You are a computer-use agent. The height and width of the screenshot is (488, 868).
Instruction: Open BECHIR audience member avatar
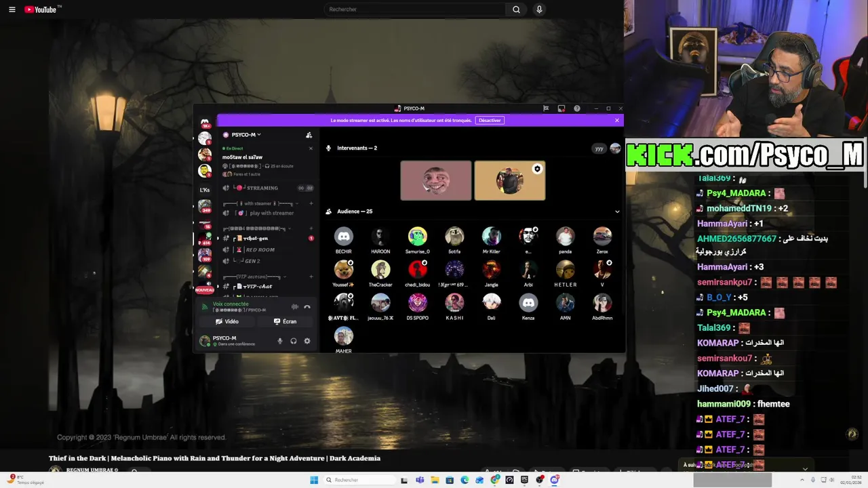point(344,236)
